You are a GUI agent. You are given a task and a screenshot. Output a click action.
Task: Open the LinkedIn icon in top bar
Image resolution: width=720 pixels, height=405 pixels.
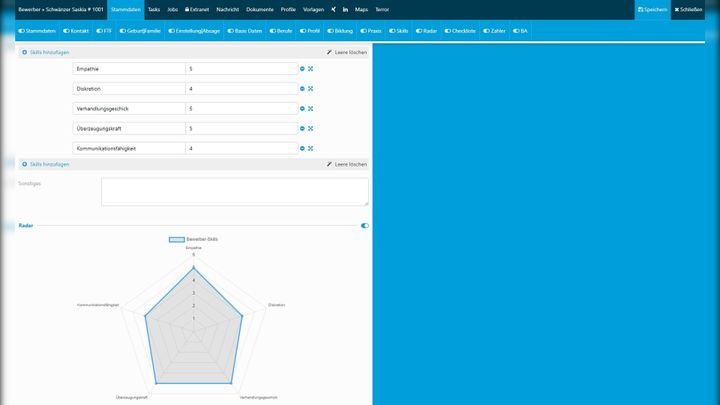(345, 9)
